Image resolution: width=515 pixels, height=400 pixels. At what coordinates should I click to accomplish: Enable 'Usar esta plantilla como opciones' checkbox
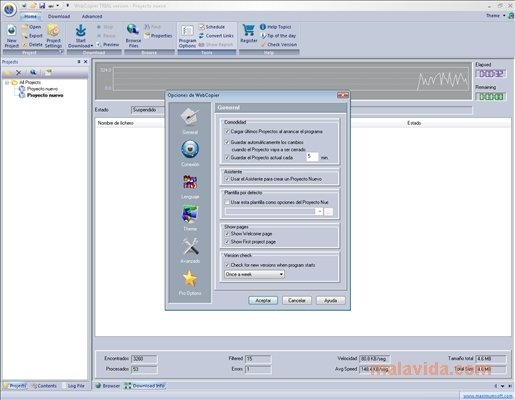227,202
